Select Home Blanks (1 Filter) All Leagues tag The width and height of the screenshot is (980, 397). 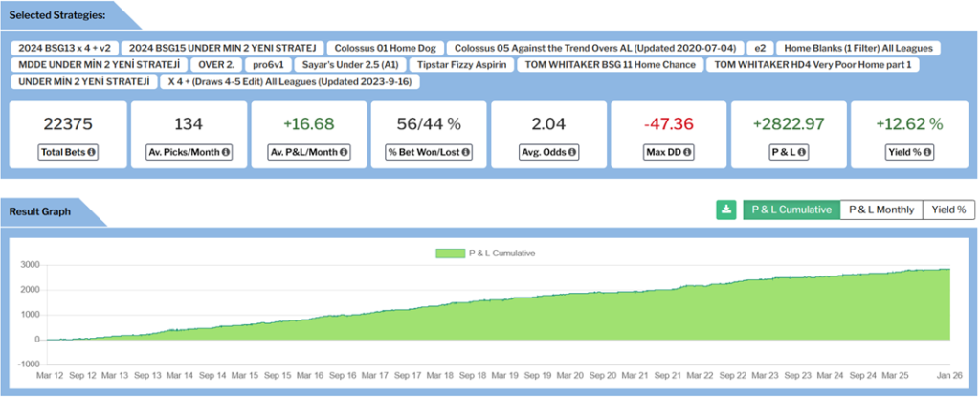(x=857, y=47)
